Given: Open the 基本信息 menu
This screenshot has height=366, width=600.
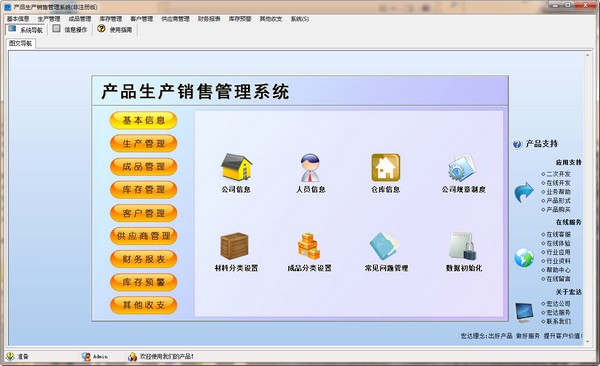Looking at the screenshot, I should pos(18,19).
